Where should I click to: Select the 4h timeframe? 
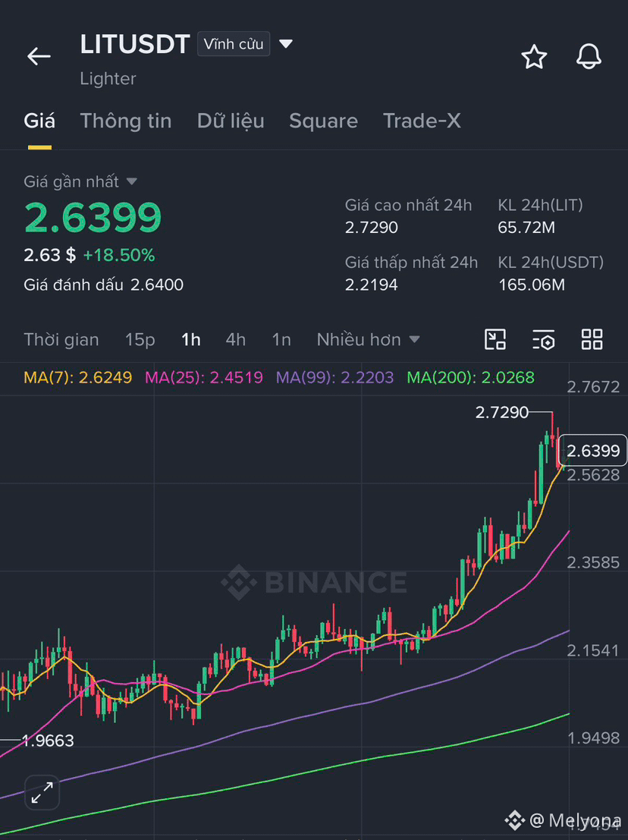click(x=236, y=340)
